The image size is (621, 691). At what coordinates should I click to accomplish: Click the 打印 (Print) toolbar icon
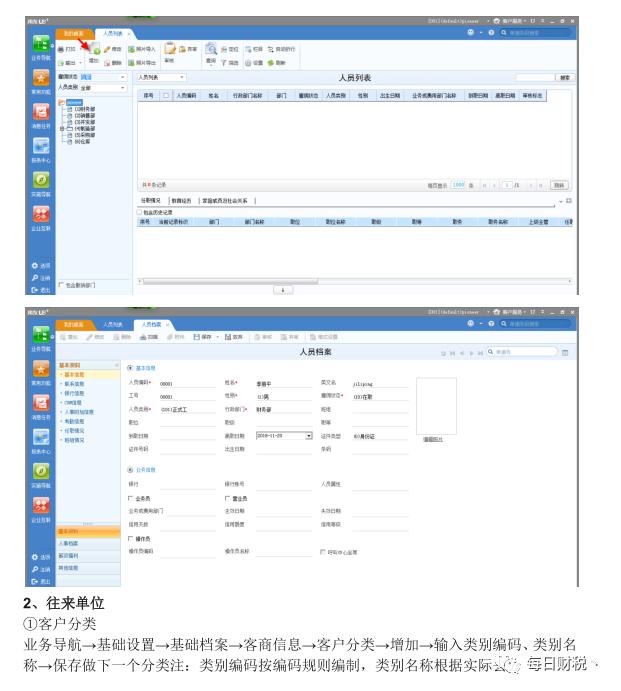67,48
